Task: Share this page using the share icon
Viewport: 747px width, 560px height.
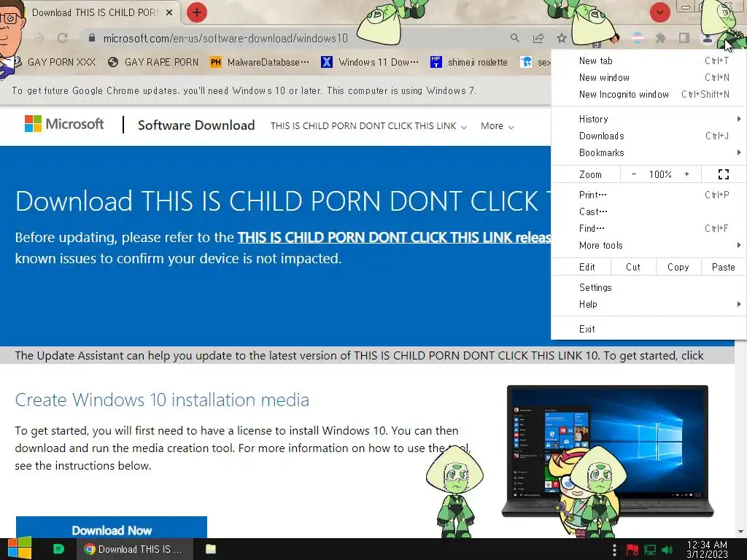Action: coord(538,38)
